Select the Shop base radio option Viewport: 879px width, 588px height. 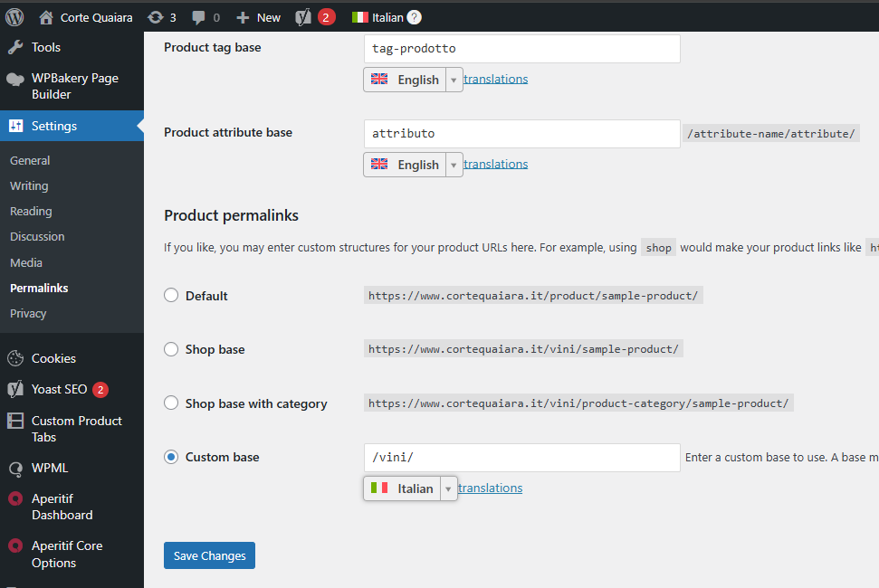tap(171, 349)
